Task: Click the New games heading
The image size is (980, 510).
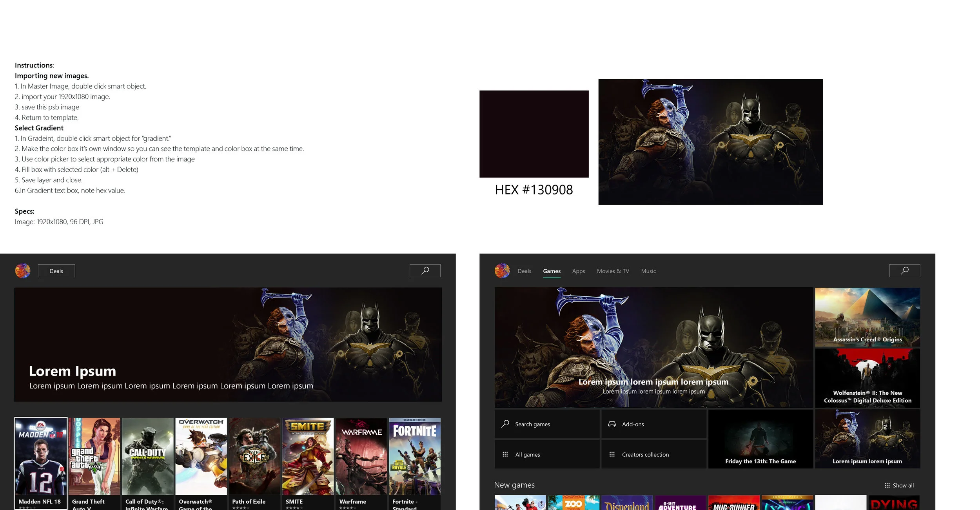Action: pyautogui.click(x=514, y=485)
